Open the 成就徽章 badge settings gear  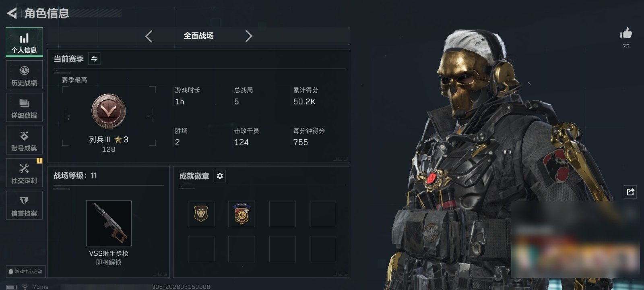tap(220, 176)
